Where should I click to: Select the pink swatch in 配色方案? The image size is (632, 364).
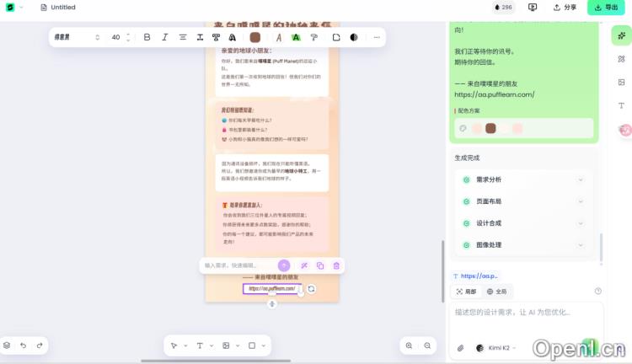point(517,128)
